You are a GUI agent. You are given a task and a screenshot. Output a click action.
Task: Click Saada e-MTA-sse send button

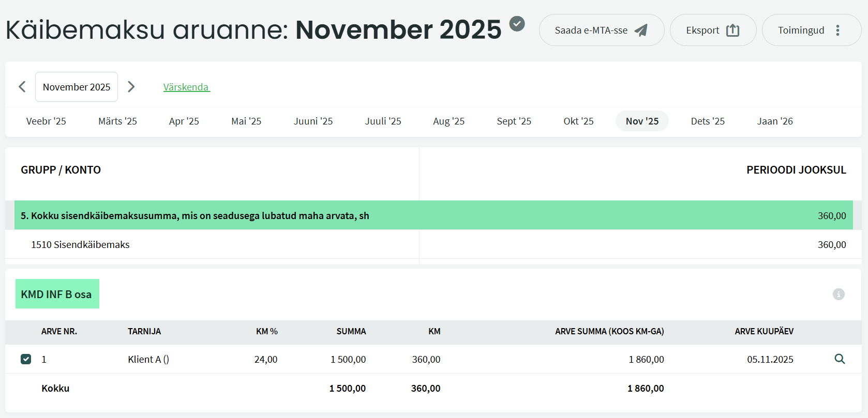point(601,30)
